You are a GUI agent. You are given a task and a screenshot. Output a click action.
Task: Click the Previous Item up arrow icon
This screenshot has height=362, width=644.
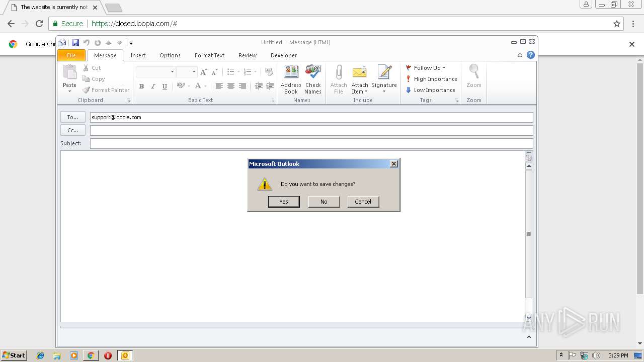[108, 43]
